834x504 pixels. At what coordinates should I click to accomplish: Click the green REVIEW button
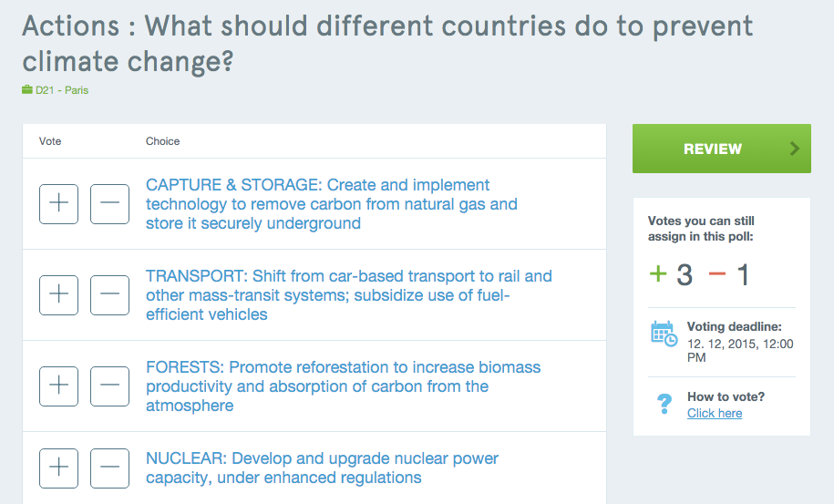(721, 149)
